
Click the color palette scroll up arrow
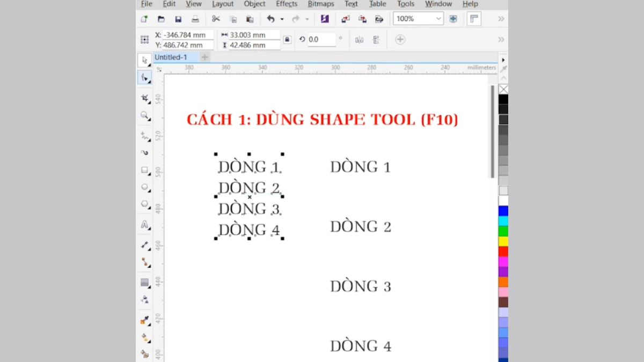coord(503,79)
